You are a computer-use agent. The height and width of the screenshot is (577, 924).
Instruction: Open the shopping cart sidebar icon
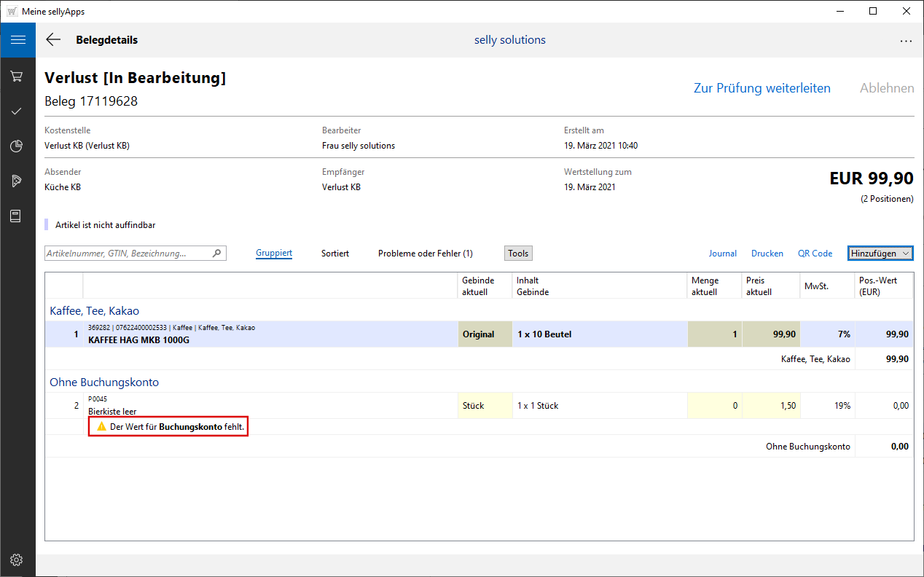(x=17, y=76)
